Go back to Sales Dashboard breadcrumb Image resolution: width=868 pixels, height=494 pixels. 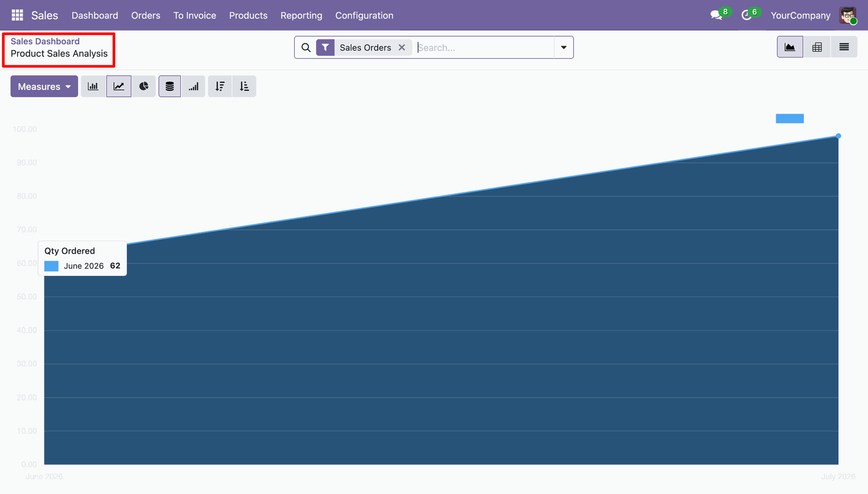pyautogui.click(x=45, y=41)
